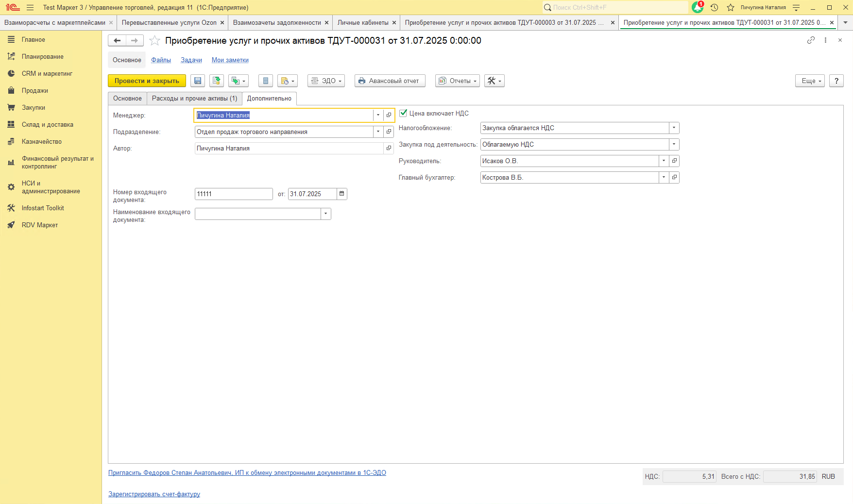Open the Infostart Toolkit tools icon dropdown
The image size is (853, 504).
coord(494,81)
